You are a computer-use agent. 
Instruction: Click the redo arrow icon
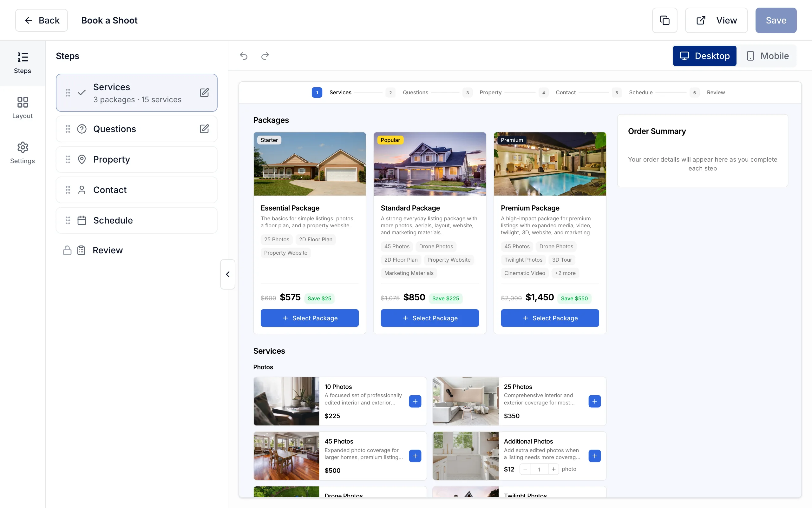coord(265,56)
